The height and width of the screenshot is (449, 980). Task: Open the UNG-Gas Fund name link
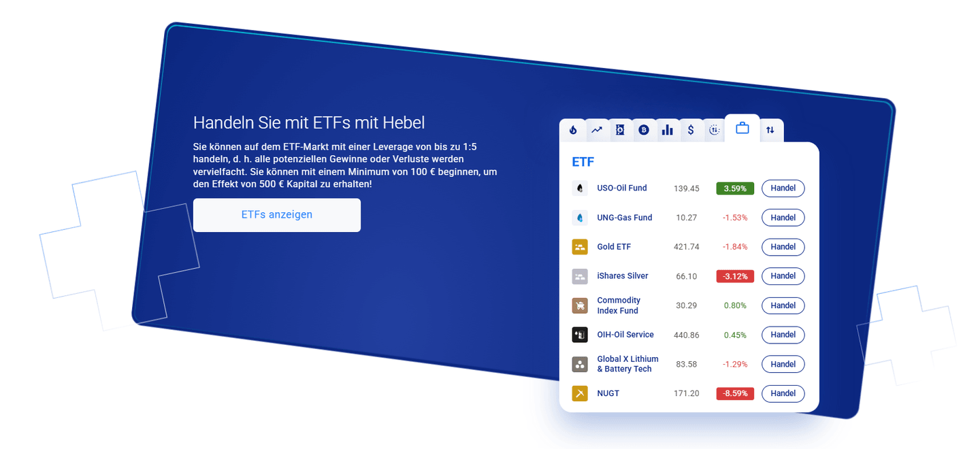pos(625,218)
